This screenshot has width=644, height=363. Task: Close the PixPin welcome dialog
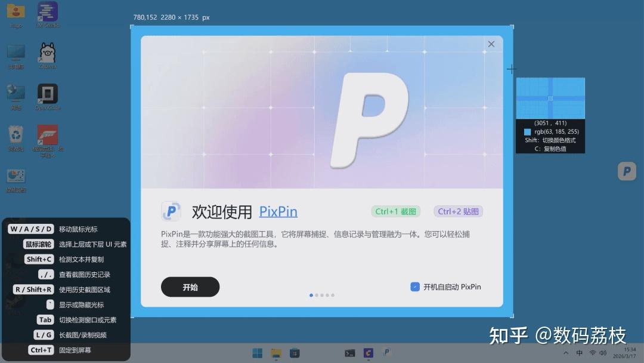tap(491, 44)
